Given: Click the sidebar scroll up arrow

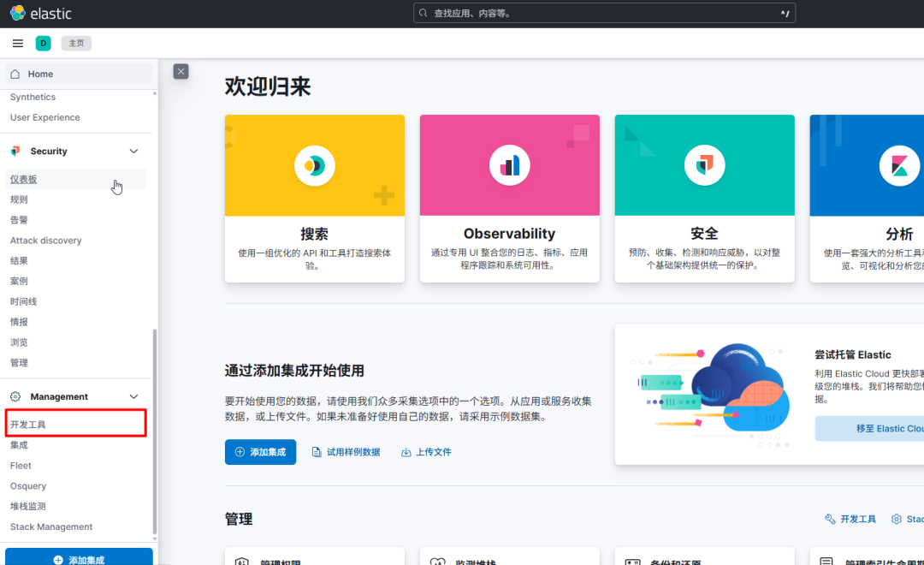Looking at the screenshot, I should 155,93.
